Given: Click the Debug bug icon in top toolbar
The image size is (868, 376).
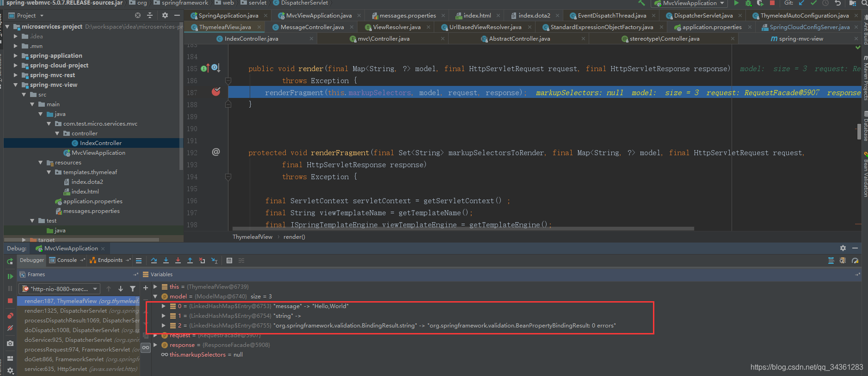Looking at the screenshot, I should pos(748,3).
